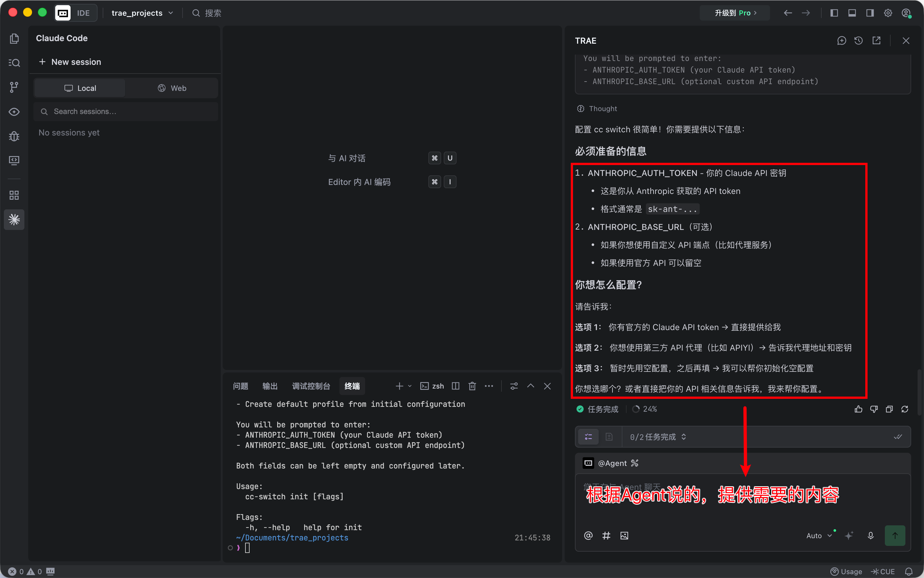Switch to the 调试控制台 tab
The image size is (924, 578).
311,386
